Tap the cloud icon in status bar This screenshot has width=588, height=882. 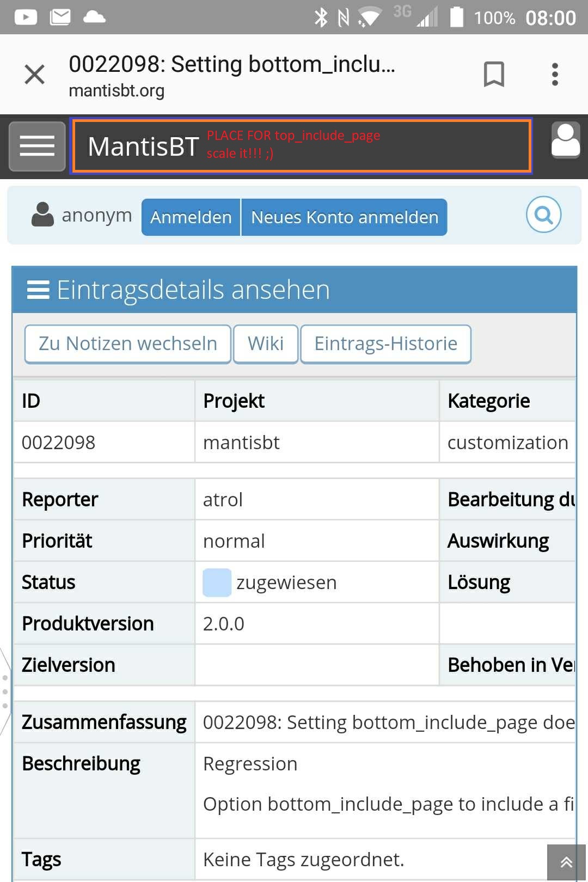click(x=94, y=17)
